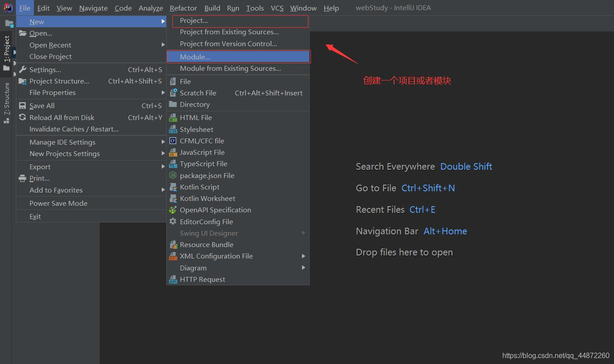Image resolution: width=614 pixels, height=364 pixels.
Task: Click the Alt+Home Navigation Bar shortcut
Action: click(x=445, y=231)
